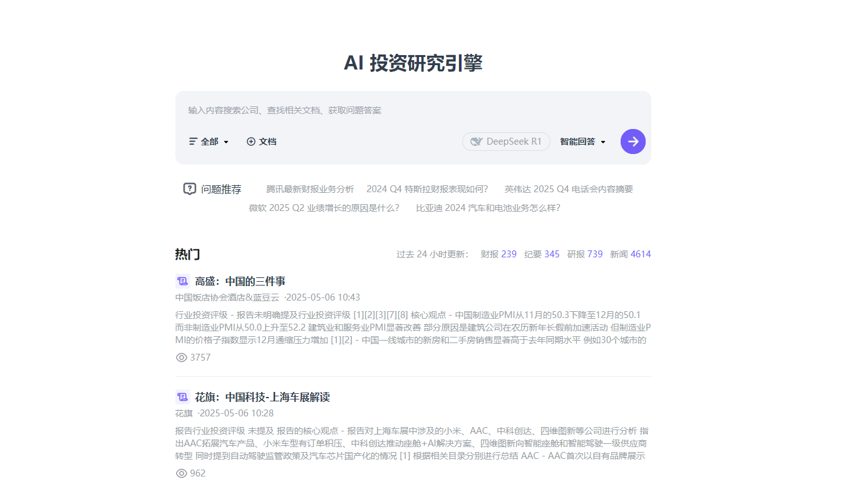The width and height of the screenshot is (868, 489).
Task: Submit search with the purple arrow button
Action: pos(633,142)
